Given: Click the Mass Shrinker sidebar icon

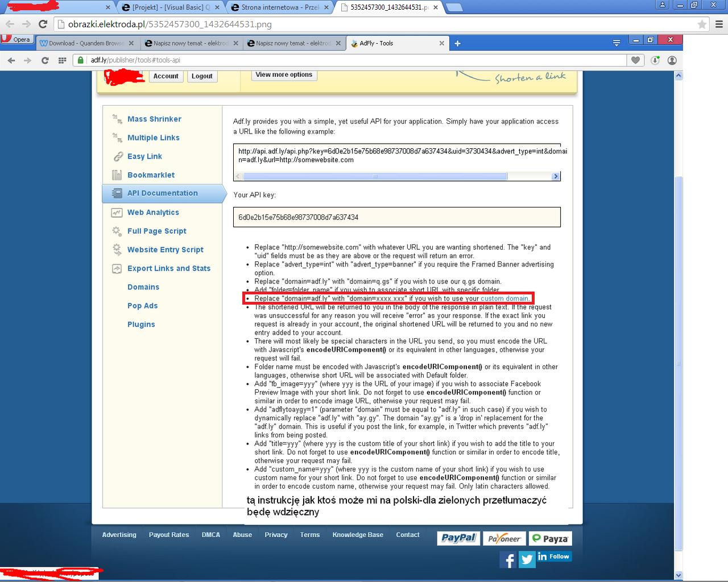Looking at the screenshot, I should click(117, 119).
